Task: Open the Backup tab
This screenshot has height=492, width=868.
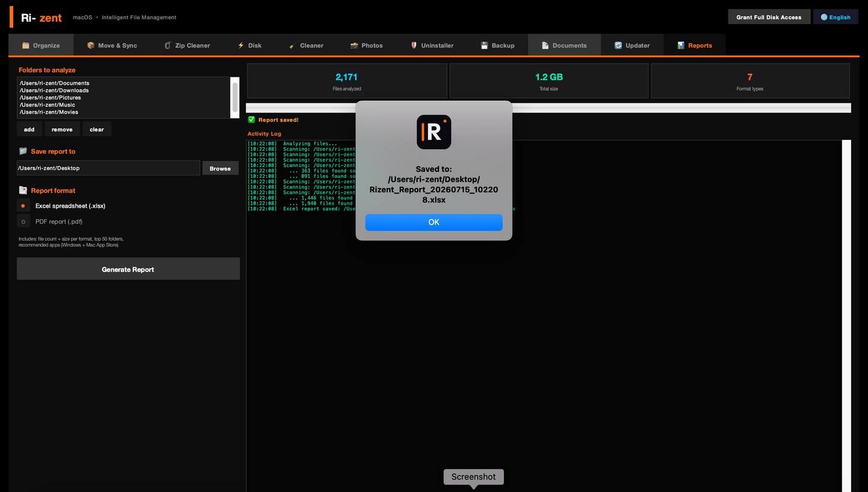Action: click(x=497, y=45)
